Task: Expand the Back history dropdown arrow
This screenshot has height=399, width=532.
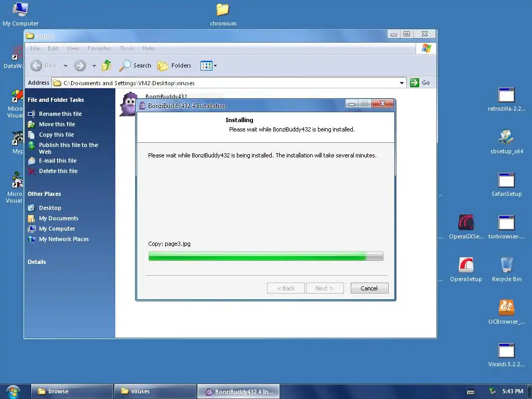Action: pos(65,65)
